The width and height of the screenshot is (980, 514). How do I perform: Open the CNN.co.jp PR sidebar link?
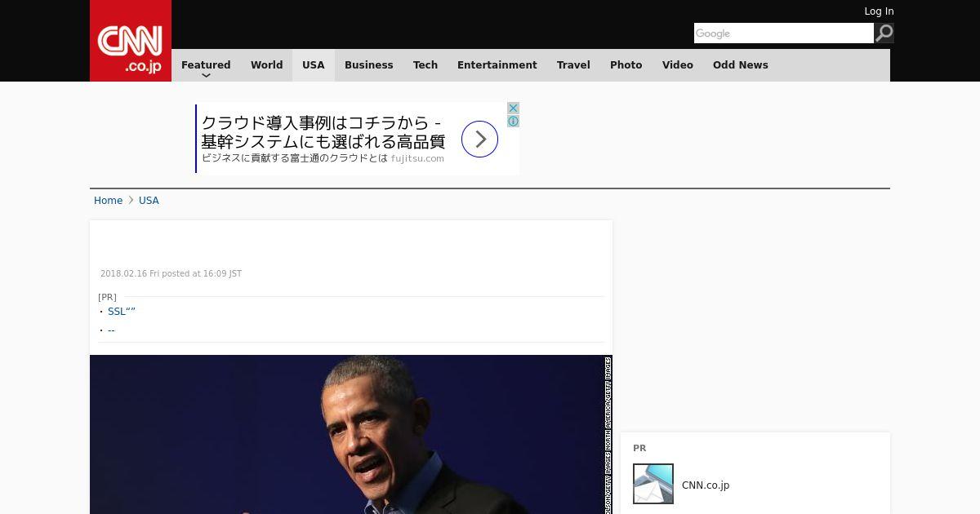coord(706,485)
